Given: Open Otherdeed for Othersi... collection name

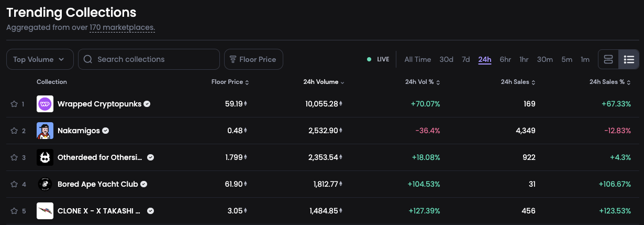Looking at the screenshot, I should (x=100, y=157).
